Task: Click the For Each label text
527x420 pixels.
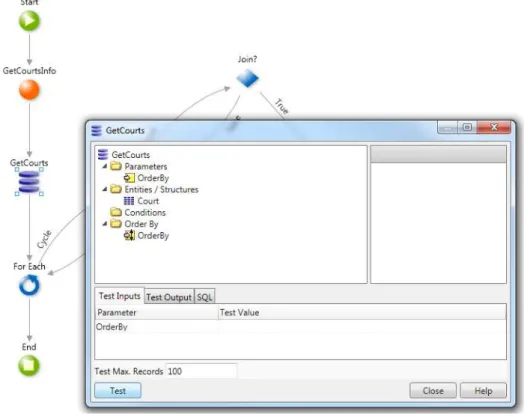Action: pyautogui.click(x=29, y=266)
